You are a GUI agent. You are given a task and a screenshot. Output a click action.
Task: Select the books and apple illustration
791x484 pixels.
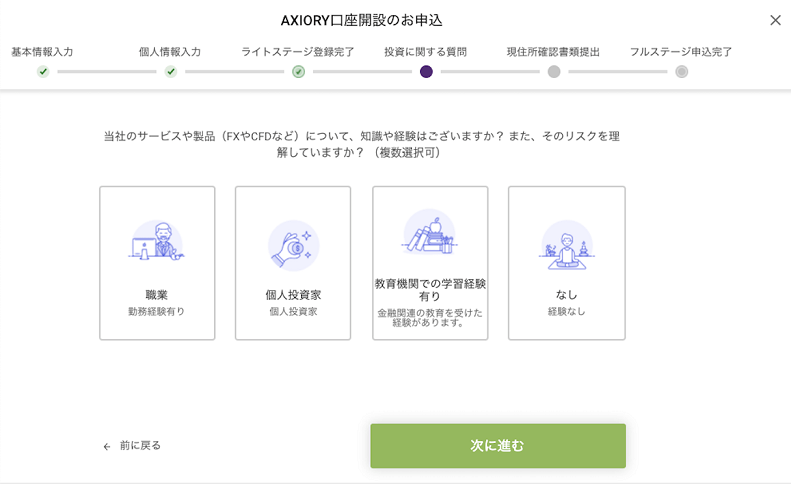point(430,232)
